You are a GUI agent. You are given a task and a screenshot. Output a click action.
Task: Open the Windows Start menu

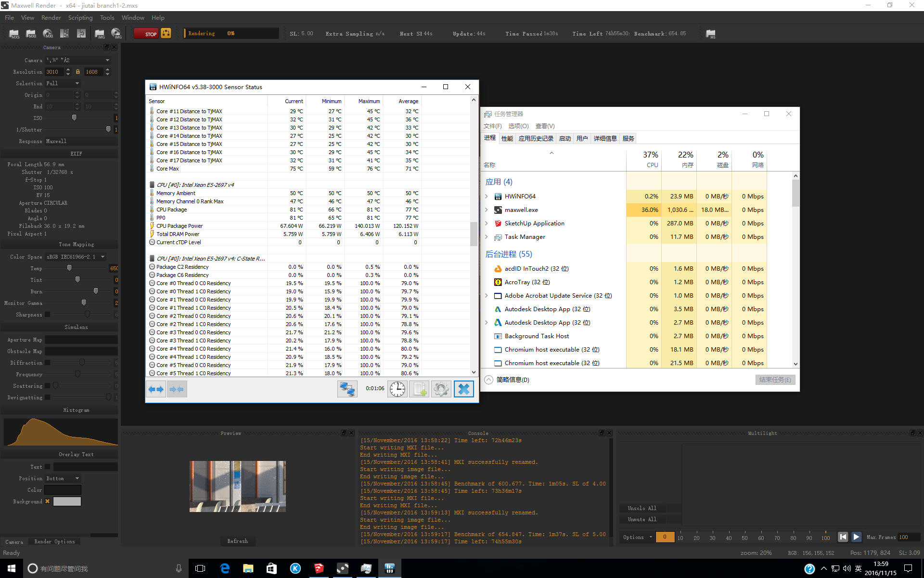(12, 568)
